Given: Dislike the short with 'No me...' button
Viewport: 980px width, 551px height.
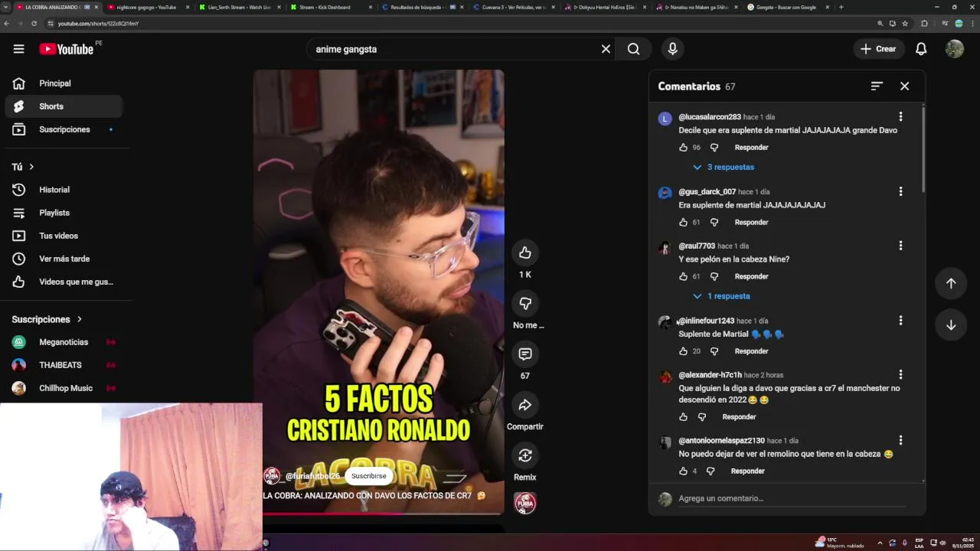Looking at the screenshot, I should 524,304.
